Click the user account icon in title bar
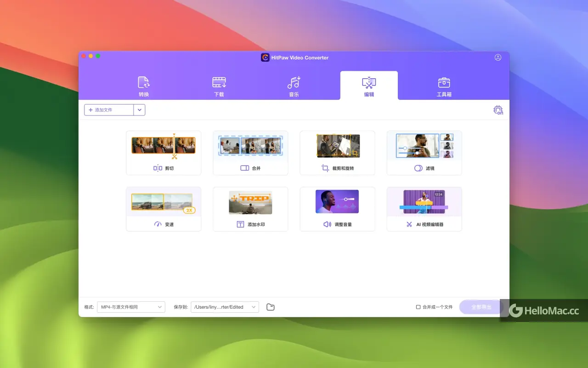 498,57
